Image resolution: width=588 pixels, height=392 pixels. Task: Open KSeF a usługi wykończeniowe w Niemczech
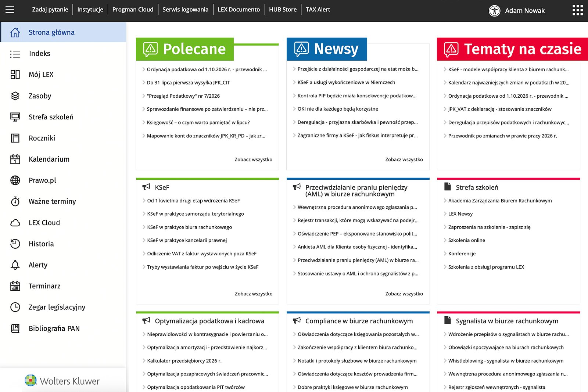coord(346,82)
